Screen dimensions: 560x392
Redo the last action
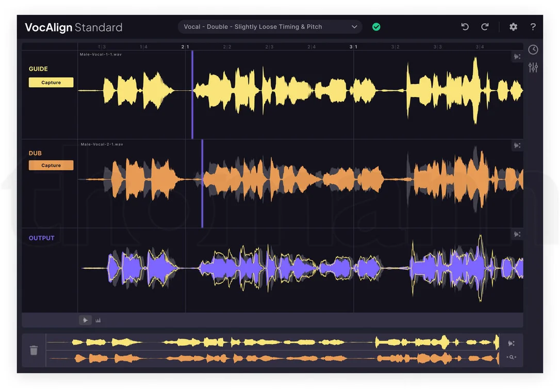point(485,27)
